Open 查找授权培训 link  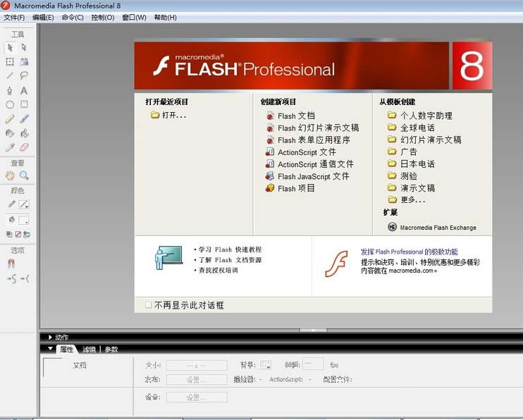click(218, 270)
